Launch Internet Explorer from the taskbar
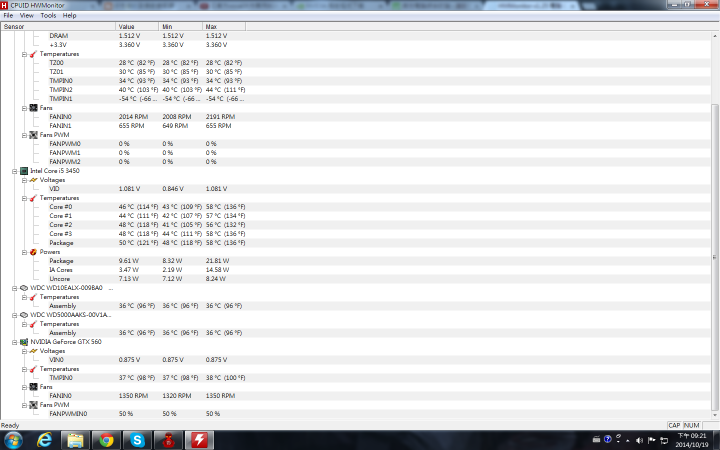This screenshot has height=450, width=720. (45, 441)
